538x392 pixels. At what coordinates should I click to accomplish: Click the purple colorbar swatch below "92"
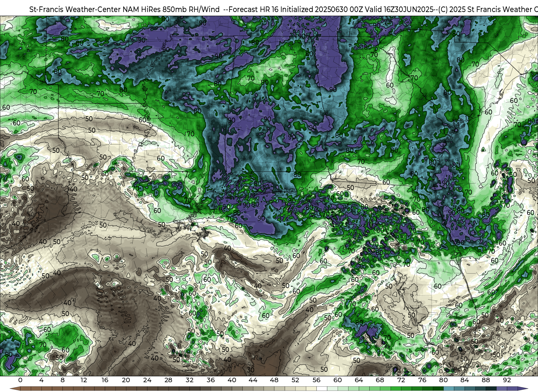point(512,389)
